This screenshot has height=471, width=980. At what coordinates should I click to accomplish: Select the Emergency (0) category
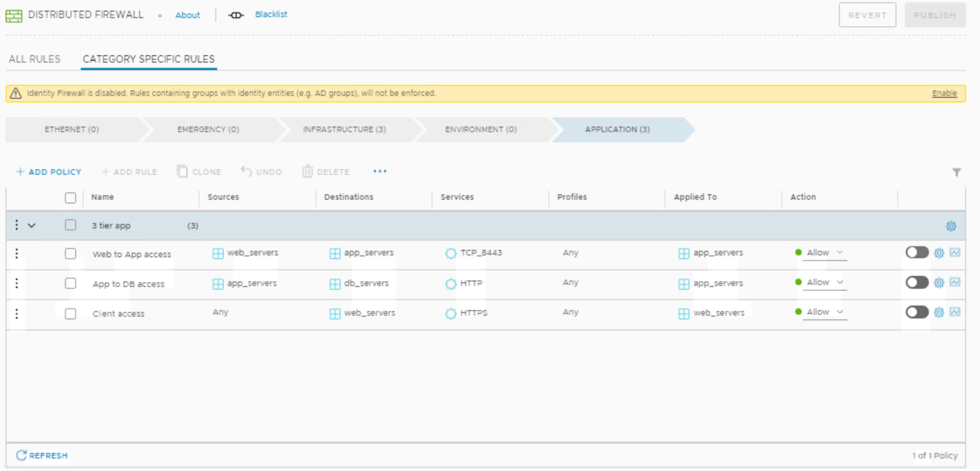click(208, 129)
